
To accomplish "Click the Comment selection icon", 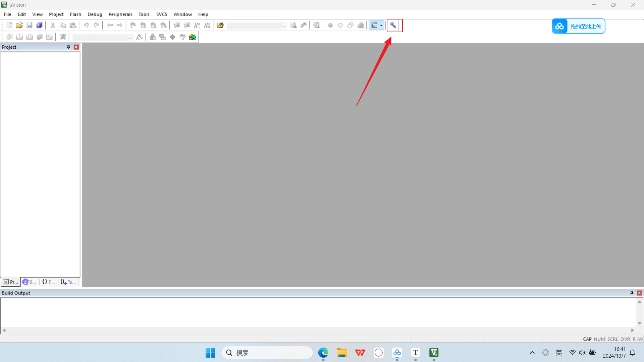I will [197, 26].
